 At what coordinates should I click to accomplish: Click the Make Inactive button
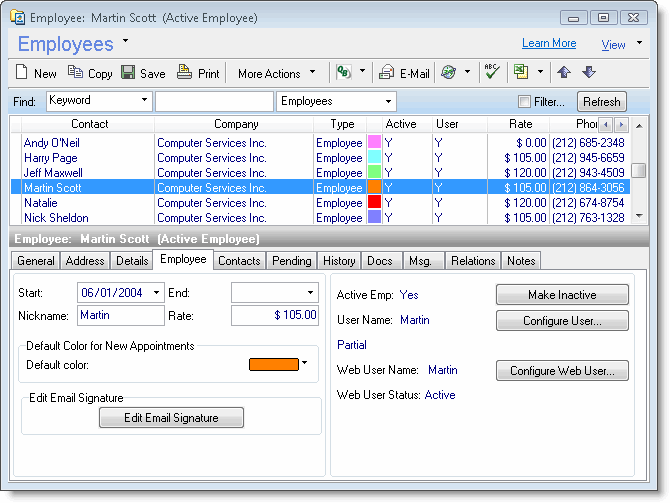(x=562, y=295)
